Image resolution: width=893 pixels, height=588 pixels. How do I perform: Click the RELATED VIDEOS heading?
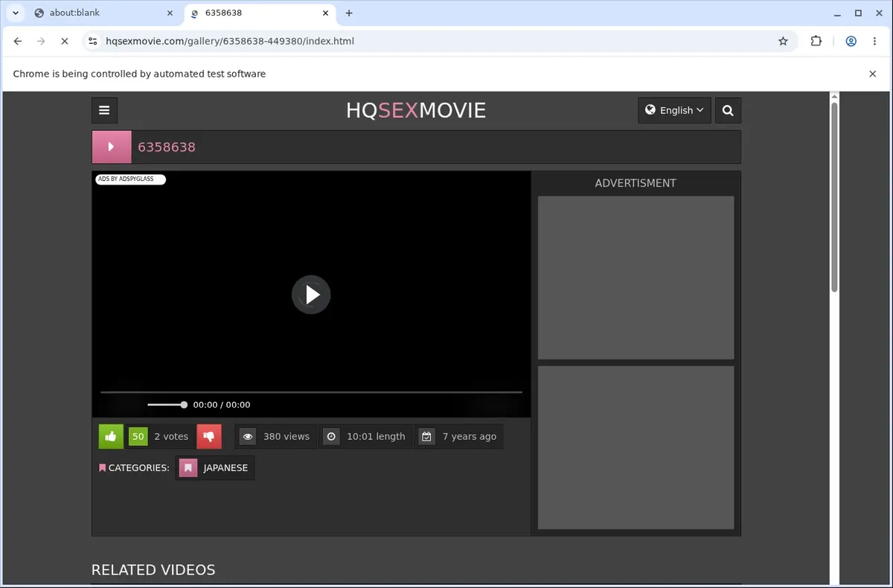(x=153, y=570)
